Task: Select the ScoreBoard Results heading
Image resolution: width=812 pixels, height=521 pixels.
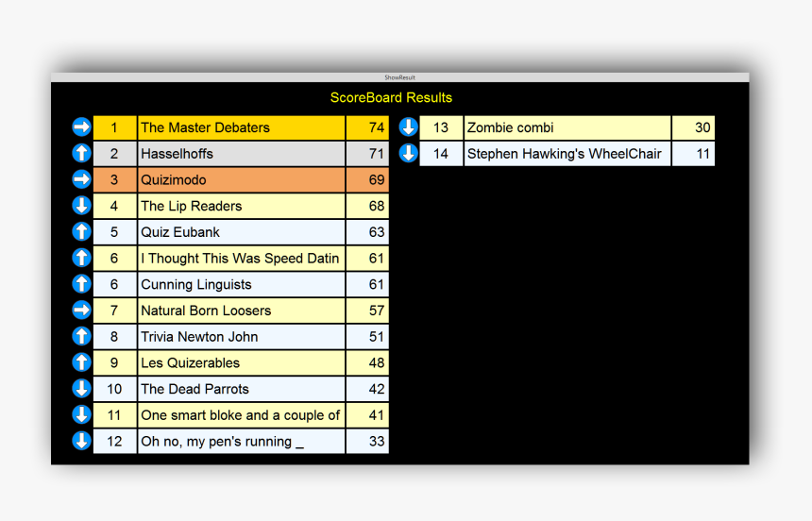Action: click(x=391, y=98)
